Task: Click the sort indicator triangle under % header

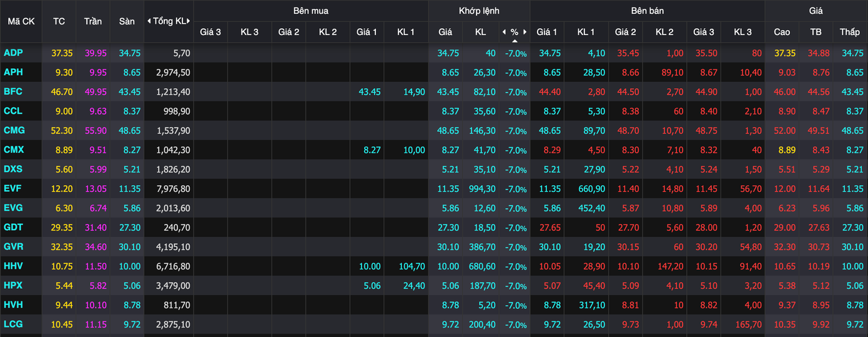Action: tap(515, 41)
